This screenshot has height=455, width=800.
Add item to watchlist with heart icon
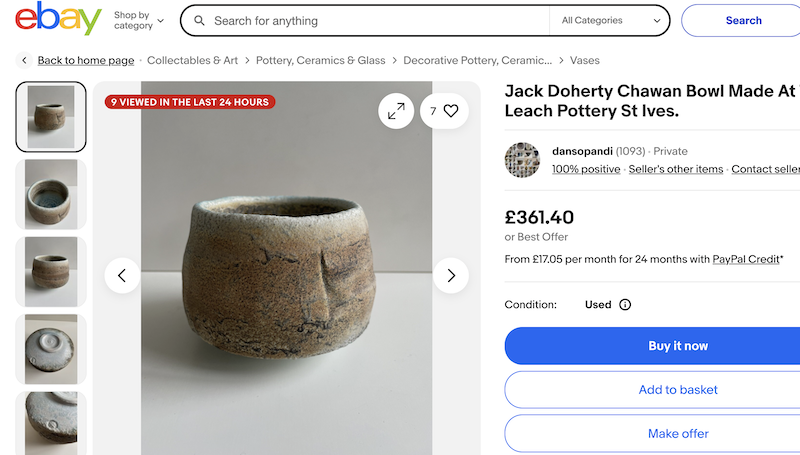(450, 111)
